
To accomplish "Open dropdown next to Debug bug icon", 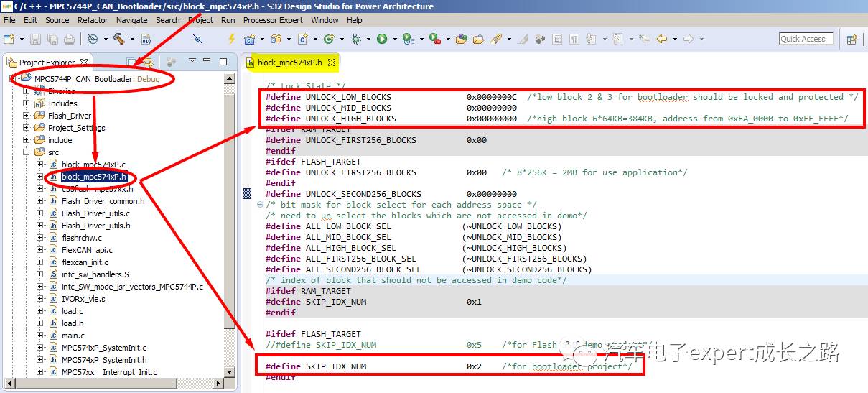I will tap(368, 40).
